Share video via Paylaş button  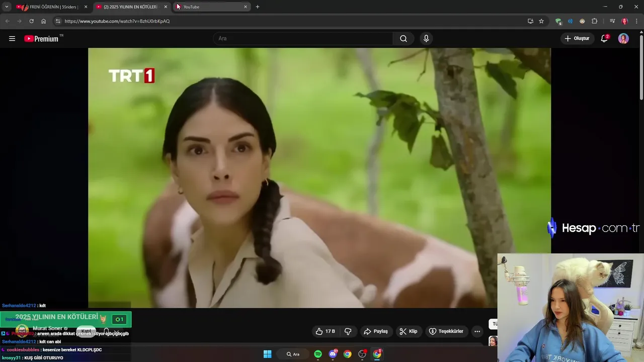[x=376, y=331]
